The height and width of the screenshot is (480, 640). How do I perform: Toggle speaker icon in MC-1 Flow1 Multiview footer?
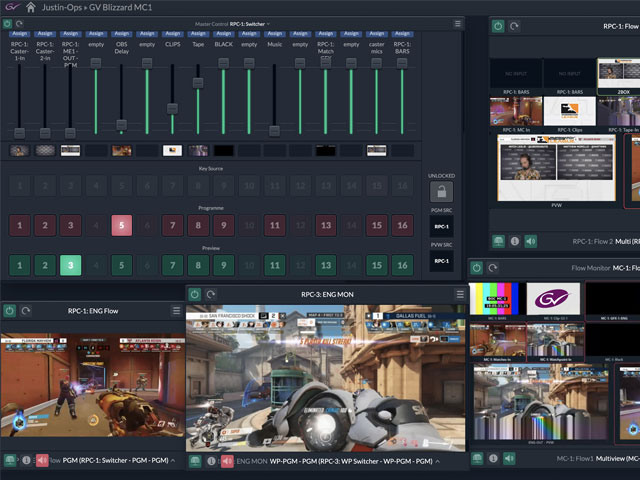pos(509,458)
